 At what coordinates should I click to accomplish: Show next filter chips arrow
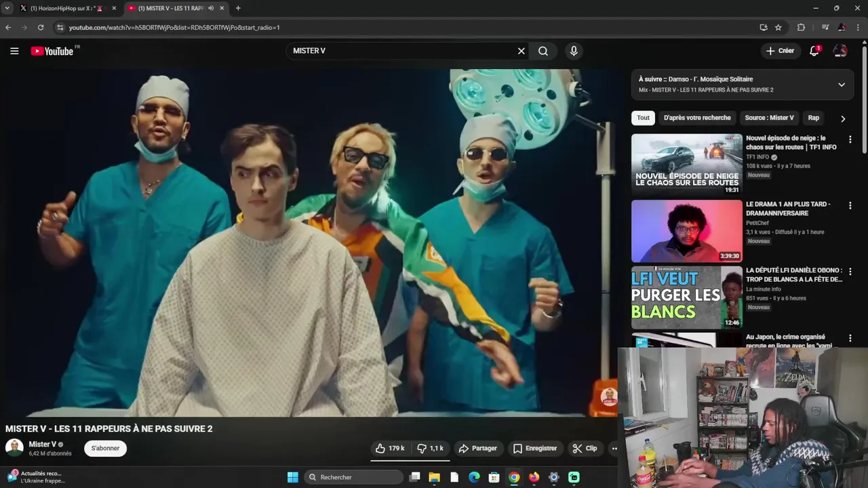pyautogui.click(x=843, y=119)
